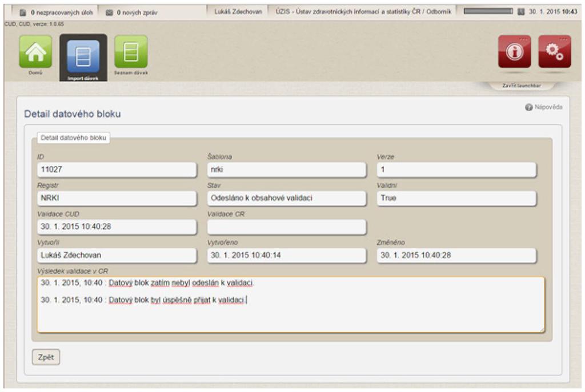This screenshot has width=585, height=392.
Task: Open the new messages envelope icon
Action: coord(109,13)
